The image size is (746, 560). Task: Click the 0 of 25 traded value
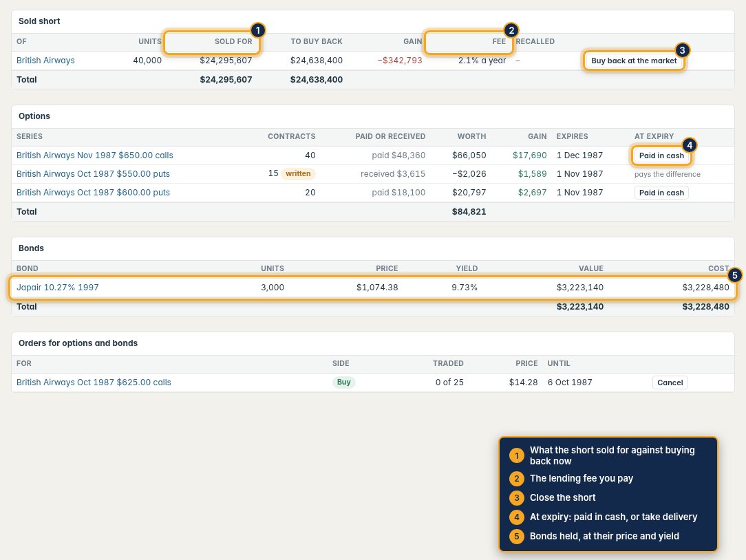point(449,382)
